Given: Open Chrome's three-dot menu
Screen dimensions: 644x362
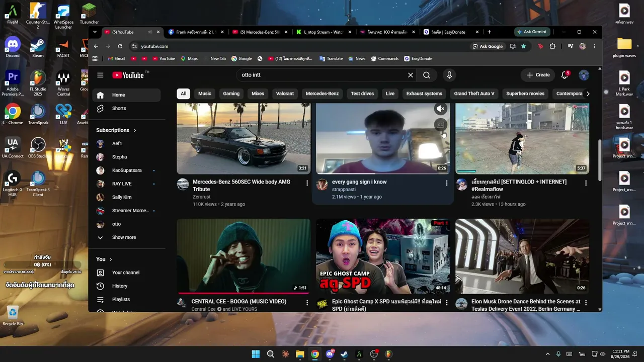Looking at the screenshot, I should point(594,46).
